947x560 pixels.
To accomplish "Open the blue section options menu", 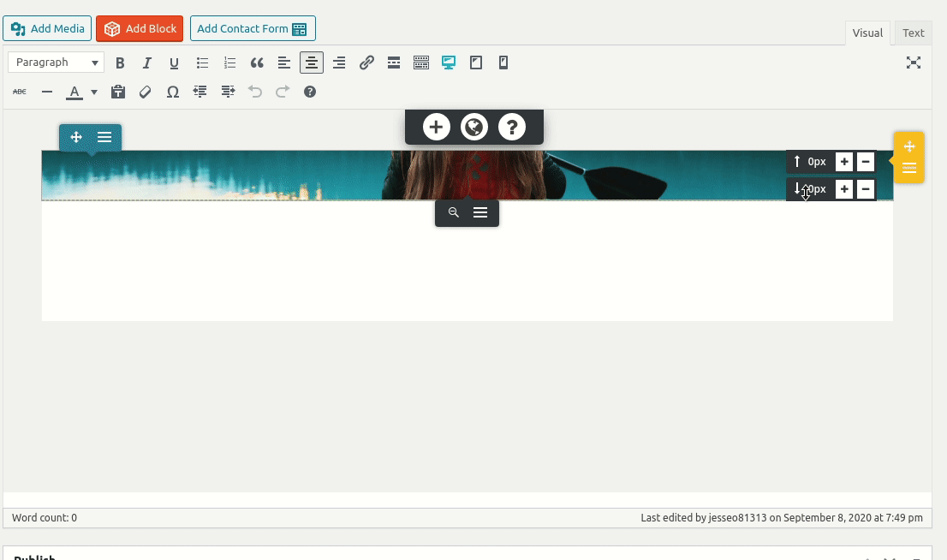I will click(104, 137).
